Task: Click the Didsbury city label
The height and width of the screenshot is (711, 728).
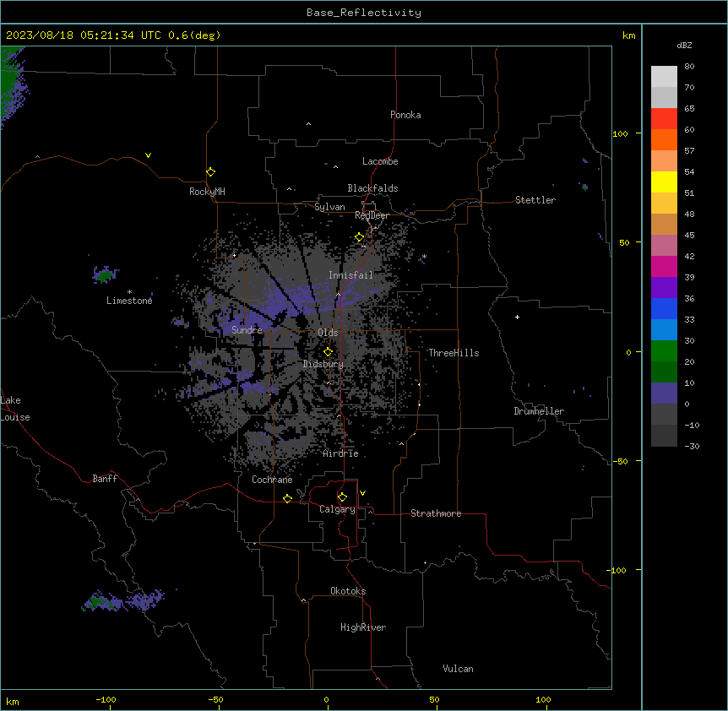Action: coord(323,364)
